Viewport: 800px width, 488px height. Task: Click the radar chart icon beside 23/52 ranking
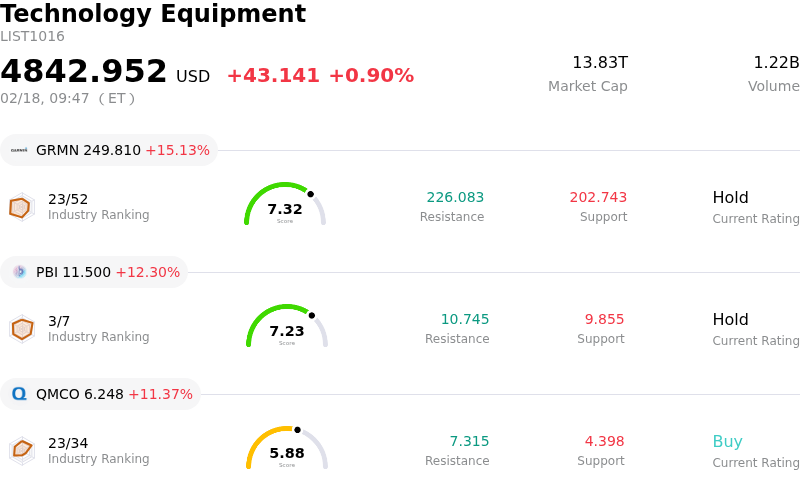[x=21, y=207]
